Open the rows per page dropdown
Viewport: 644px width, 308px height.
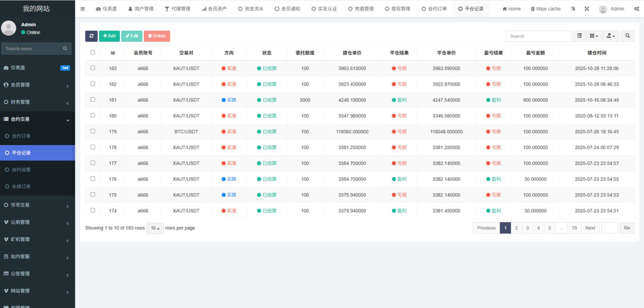[x=154, y=228]
